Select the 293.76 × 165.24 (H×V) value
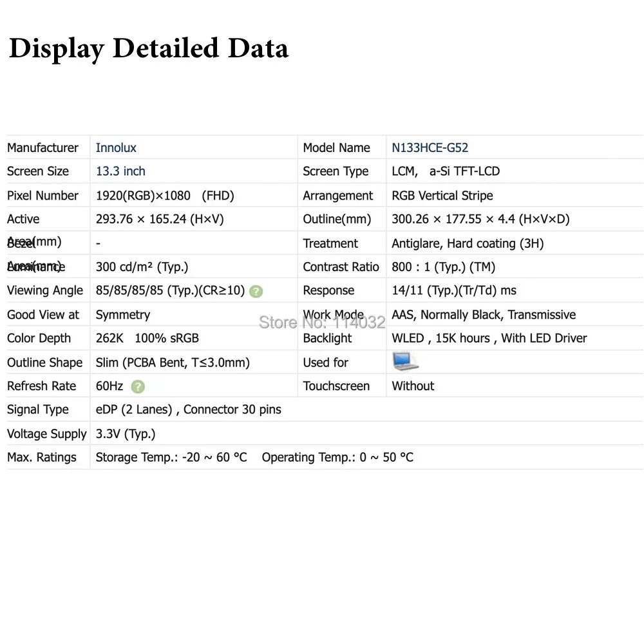Viewport: 644px width, 644px height. [159, 219]
